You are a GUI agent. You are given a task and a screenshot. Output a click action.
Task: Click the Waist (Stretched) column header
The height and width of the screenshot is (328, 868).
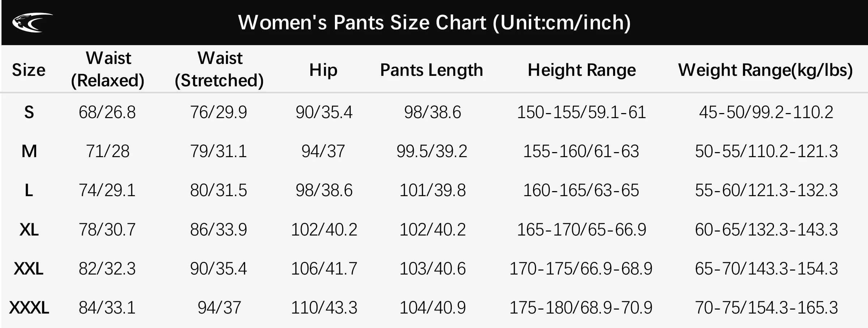click(x=219, y=69)
